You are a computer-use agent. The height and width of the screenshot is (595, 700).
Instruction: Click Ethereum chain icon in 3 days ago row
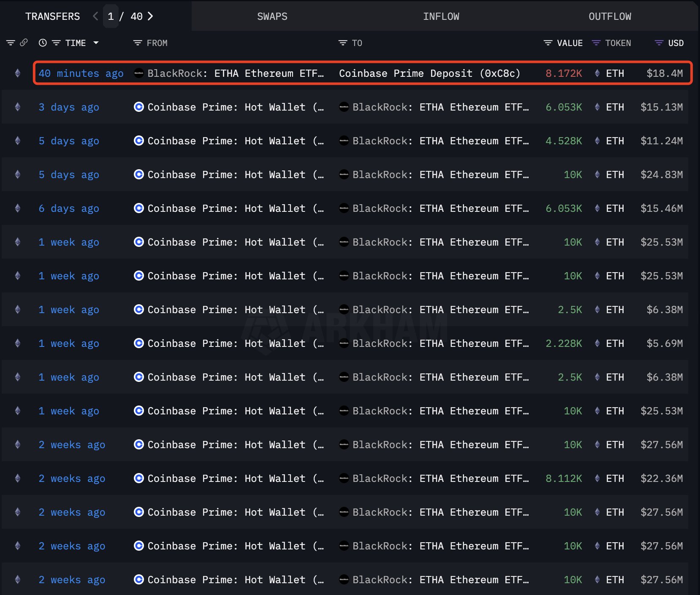[17, 107]
